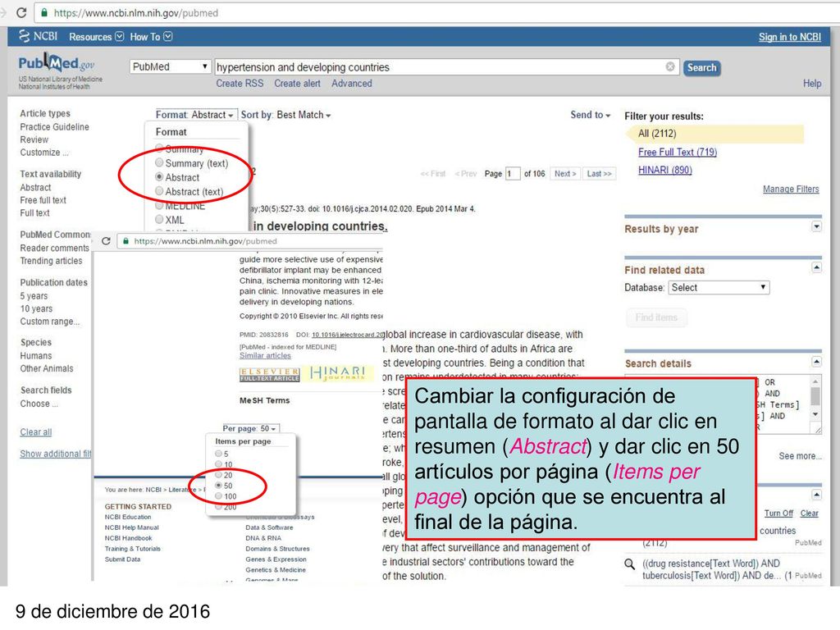
Task: Click Turn Off recent activity link
Action: point(778,514)
